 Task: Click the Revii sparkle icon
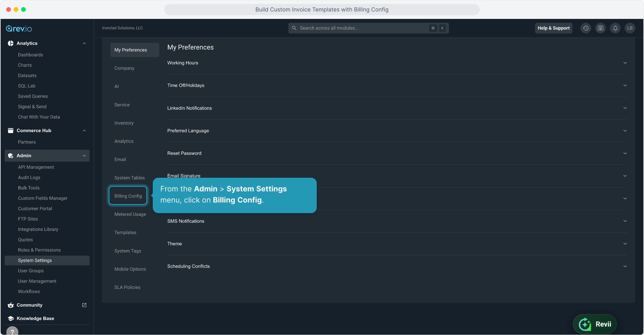[x=585, y=324]
